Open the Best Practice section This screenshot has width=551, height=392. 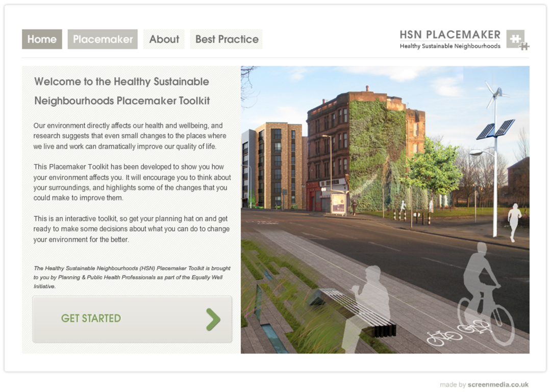coord(227,39)
